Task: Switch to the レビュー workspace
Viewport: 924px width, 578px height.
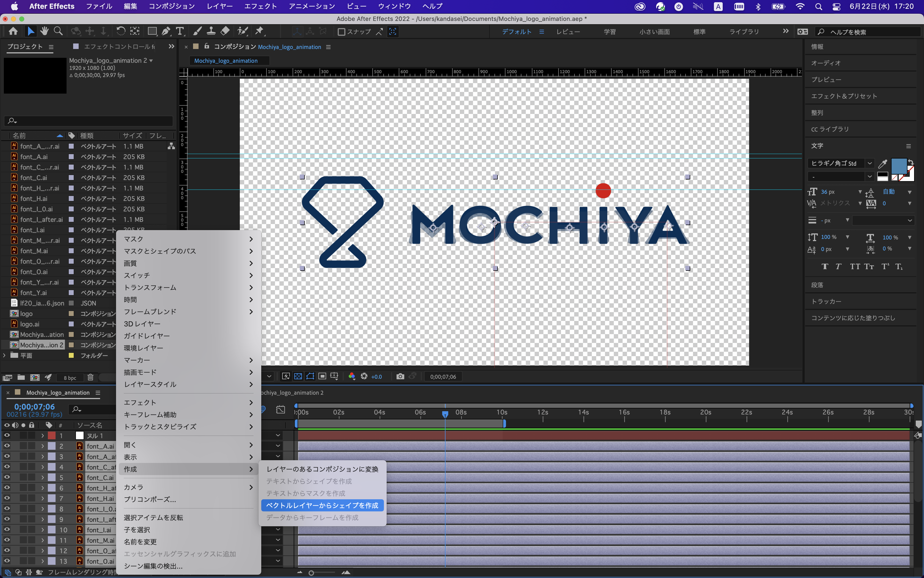Action: 568,32
